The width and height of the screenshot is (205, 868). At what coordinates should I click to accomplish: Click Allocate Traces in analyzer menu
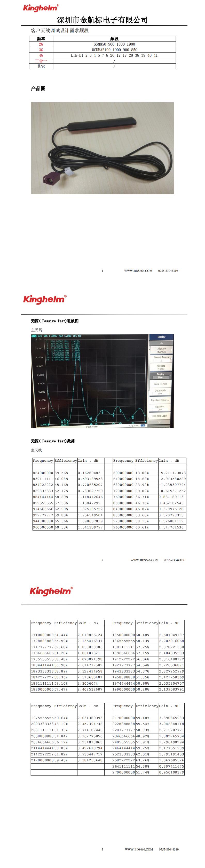tap(161, 367)
